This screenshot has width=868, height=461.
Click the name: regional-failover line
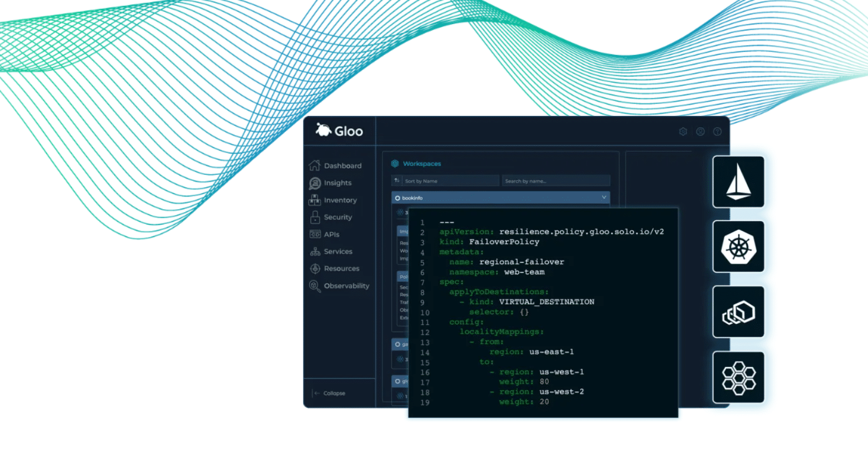click(x=507, y=262)
